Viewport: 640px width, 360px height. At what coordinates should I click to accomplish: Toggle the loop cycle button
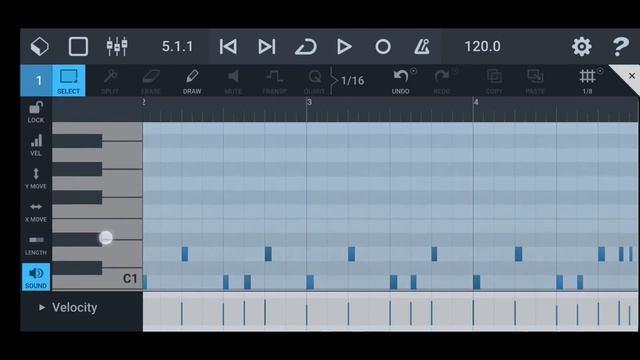[x=306, y=47]
